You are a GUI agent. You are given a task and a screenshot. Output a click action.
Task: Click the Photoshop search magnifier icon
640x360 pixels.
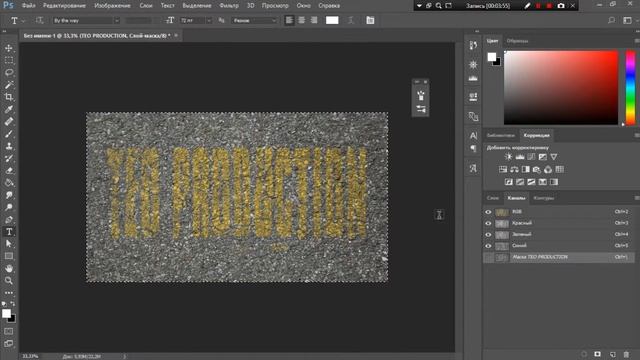pos(611,20)
